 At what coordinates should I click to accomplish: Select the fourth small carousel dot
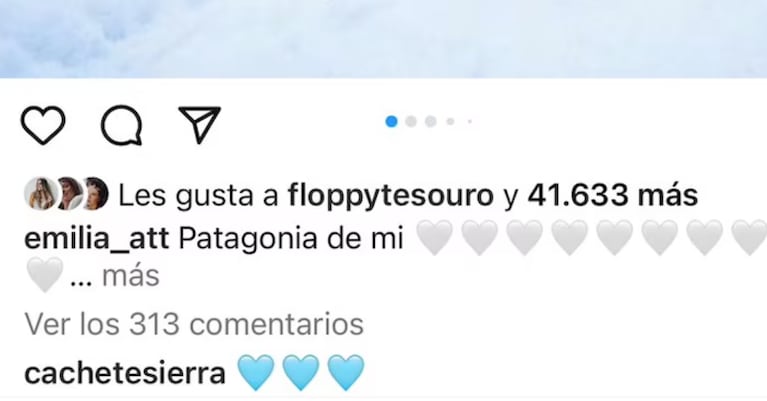tap(450, 121)
